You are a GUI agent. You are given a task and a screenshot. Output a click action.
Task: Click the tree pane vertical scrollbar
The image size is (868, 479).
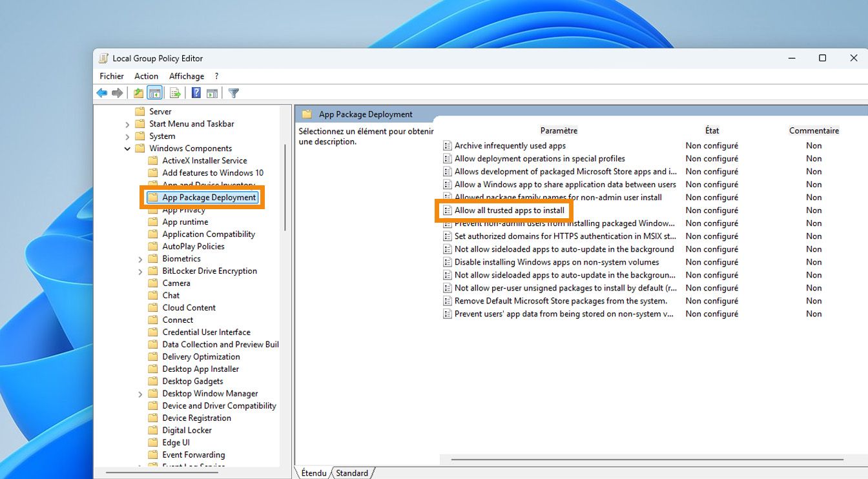tap(285, 187)
